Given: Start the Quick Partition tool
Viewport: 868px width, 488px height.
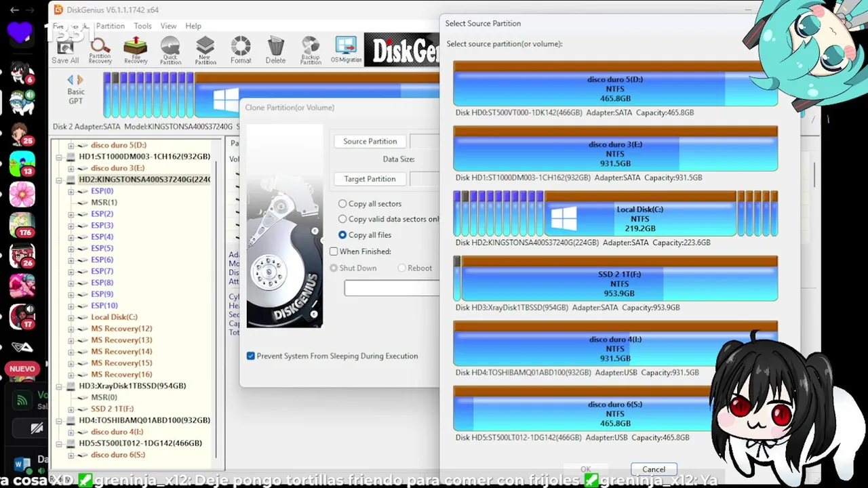Looking at the screenshot, I should [x=170, y=50].
